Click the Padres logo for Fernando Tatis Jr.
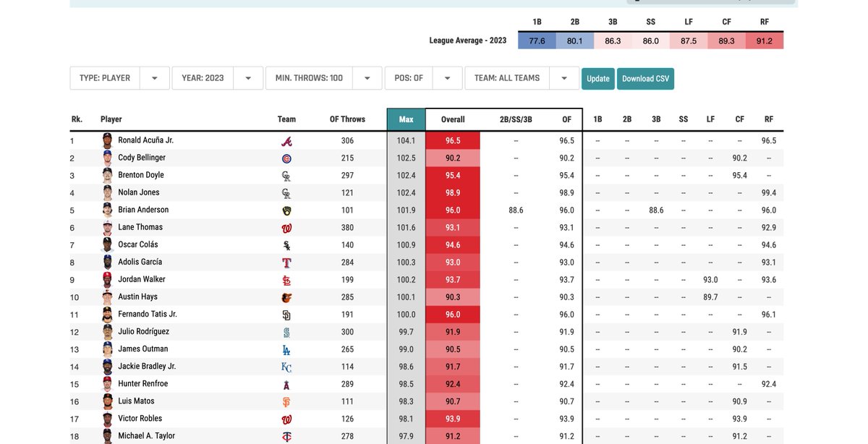Image resolution: width=868 pixels, height=444 pixels. (x=286, y=315)
